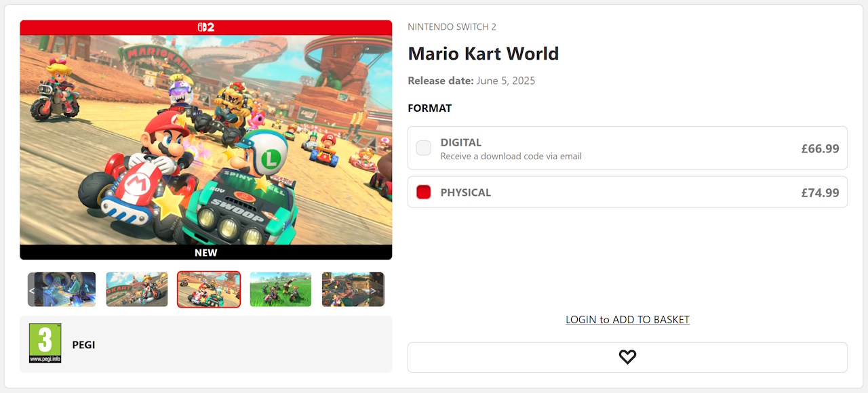Select the red-outlined Mario and Luigi thumbnail
The height and width of the screenshot is (393, 868).
(209, 290)
